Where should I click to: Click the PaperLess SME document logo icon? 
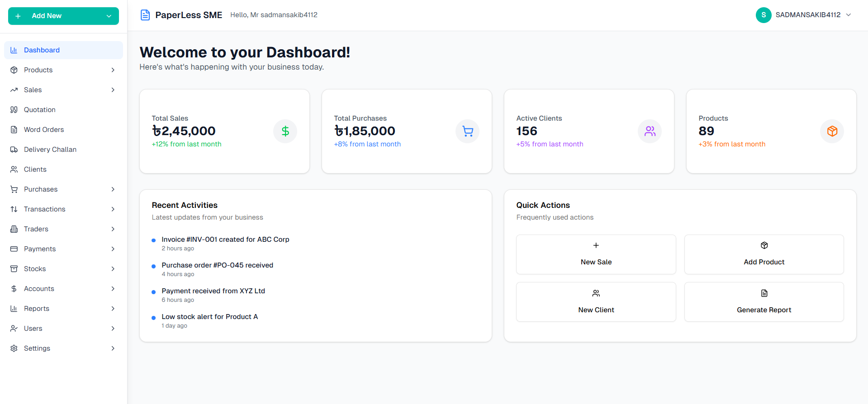(145, 15)
